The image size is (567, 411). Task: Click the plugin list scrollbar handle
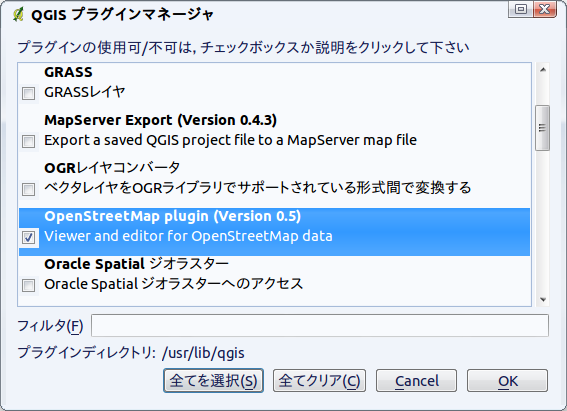[x=542, y=128]
